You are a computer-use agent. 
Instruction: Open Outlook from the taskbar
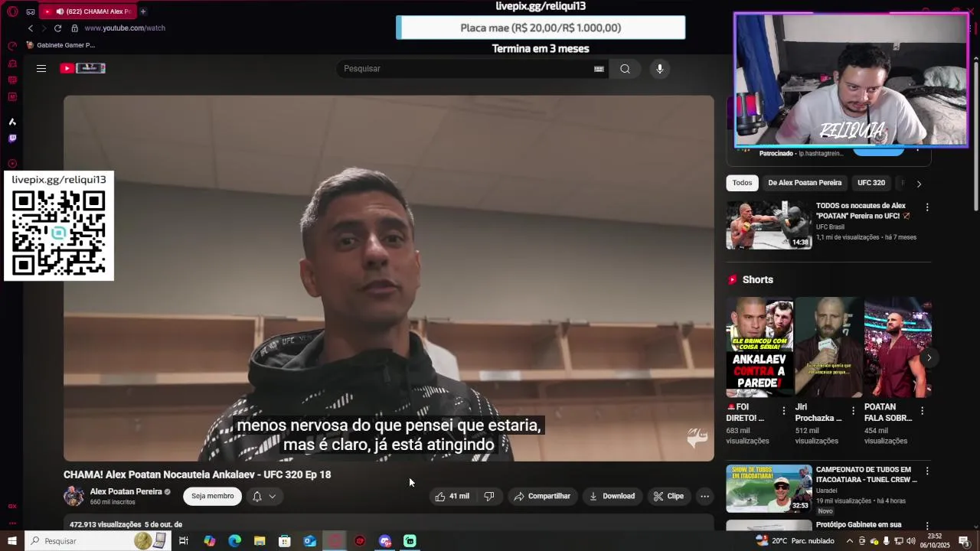pos(309,541)
